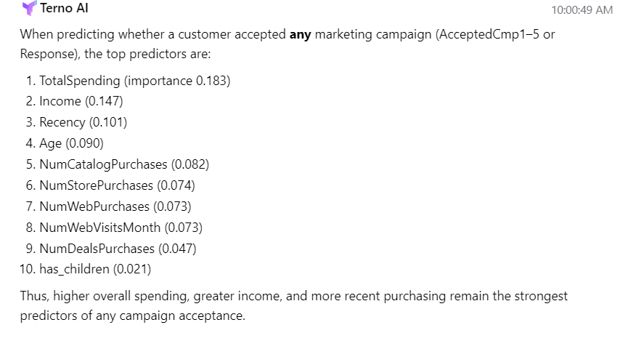This screenshot has height=349, width=644.
Task: Click the NumWebPurchases (0.073) entry
Action: click(115, 206)
